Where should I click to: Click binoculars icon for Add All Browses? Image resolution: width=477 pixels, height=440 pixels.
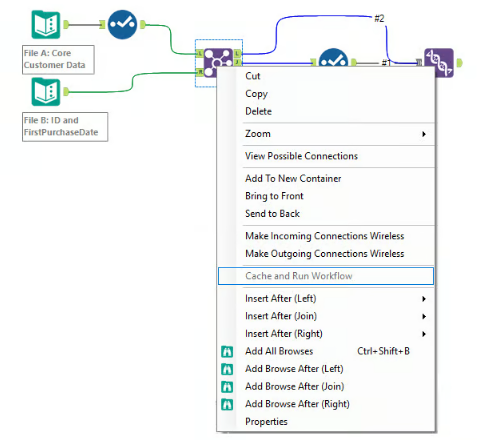227,351
